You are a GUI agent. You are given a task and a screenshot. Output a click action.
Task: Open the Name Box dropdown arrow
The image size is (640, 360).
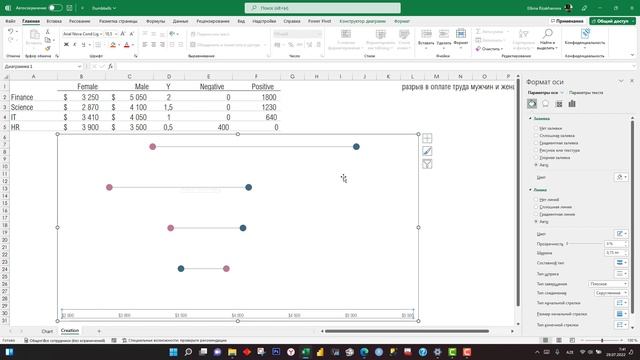coord(79,66)
